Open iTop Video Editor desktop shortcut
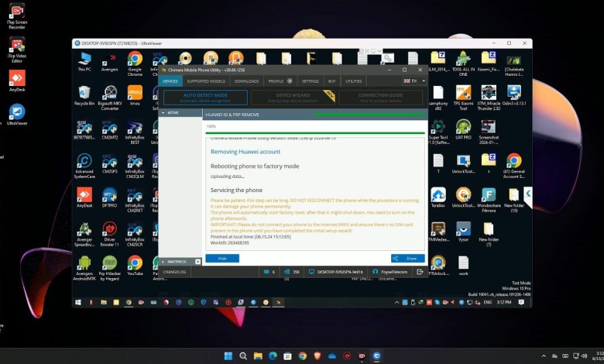 16,50
